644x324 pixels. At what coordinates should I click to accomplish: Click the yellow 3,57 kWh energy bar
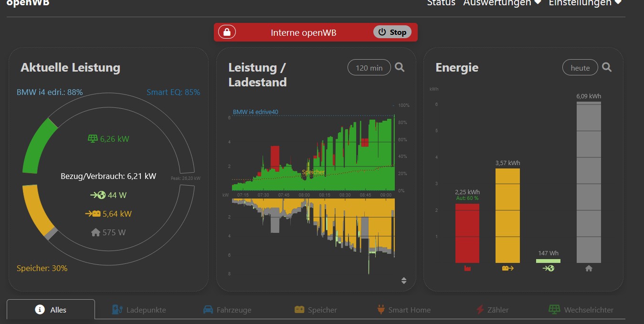coord(507,215)
